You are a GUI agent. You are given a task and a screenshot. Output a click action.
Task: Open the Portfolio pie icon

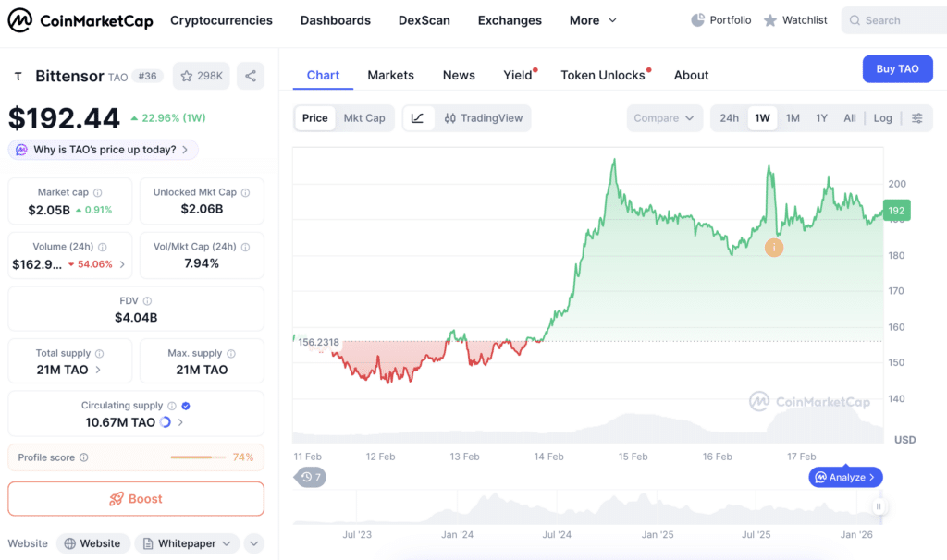click(x=697, y=20)
